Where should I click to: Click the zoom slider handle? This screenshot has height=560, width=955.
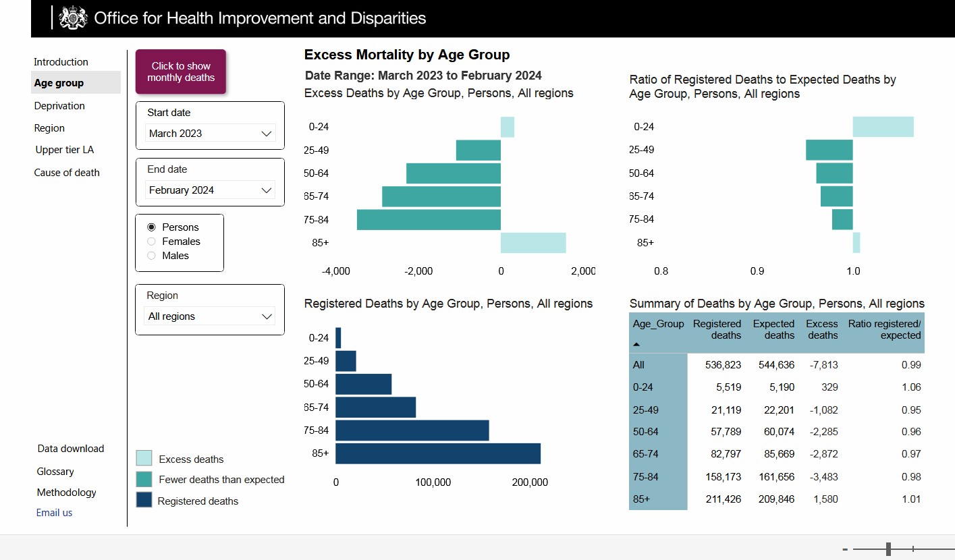889,549
